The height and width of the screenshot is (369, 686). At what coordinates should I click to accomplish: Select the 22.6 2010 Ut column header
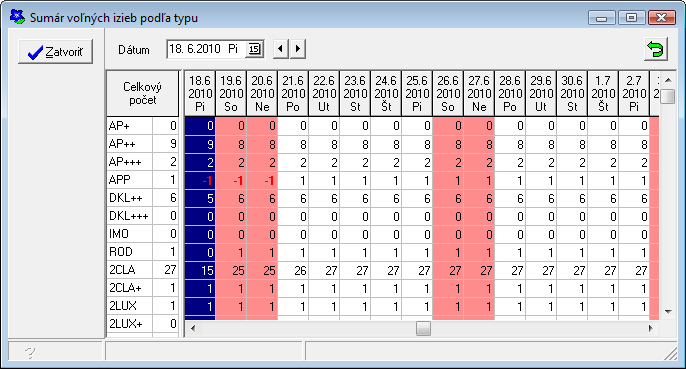324,94
